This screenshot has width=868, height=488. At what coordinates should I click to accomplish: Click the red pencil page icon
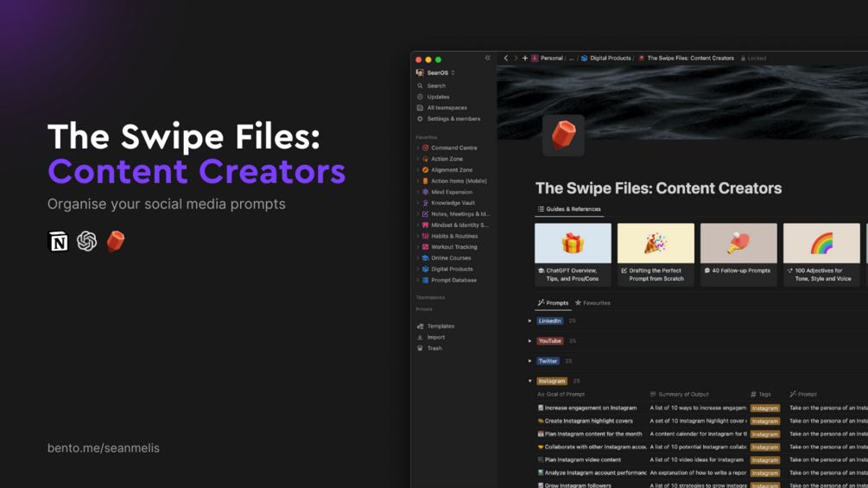coord(563,135)
